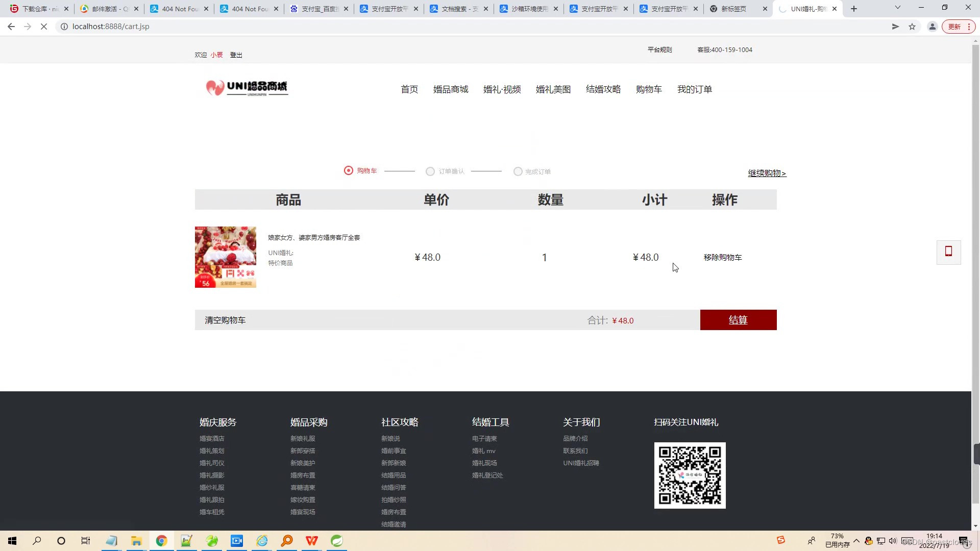This screenshot has width=980, height=551.
Task: Click 登出 to log out
Action: click(236, 55)
